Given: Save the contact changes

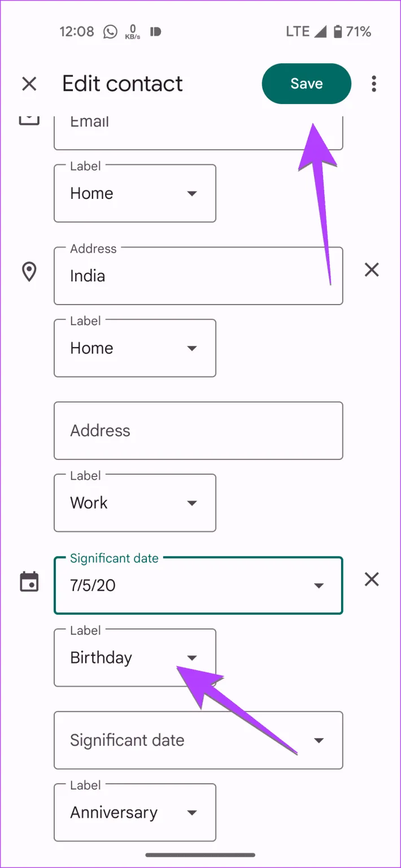Looking at the screenshot, I should pos(306,84).
